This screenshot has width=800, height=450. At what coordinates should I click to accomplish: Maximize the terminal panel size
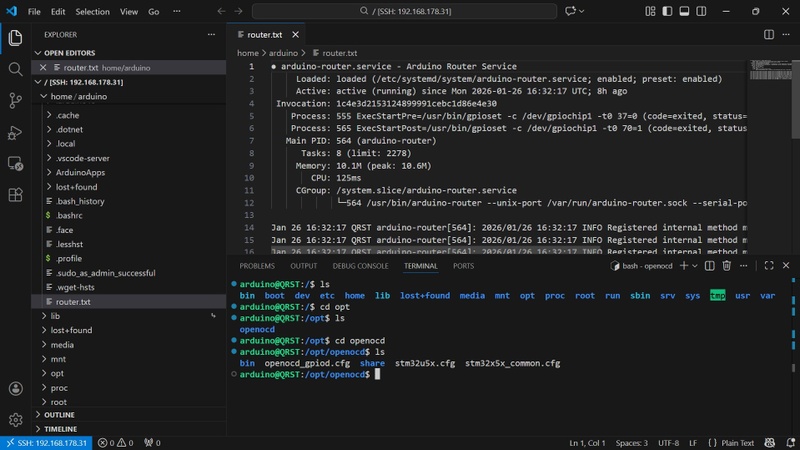(769, 266)
